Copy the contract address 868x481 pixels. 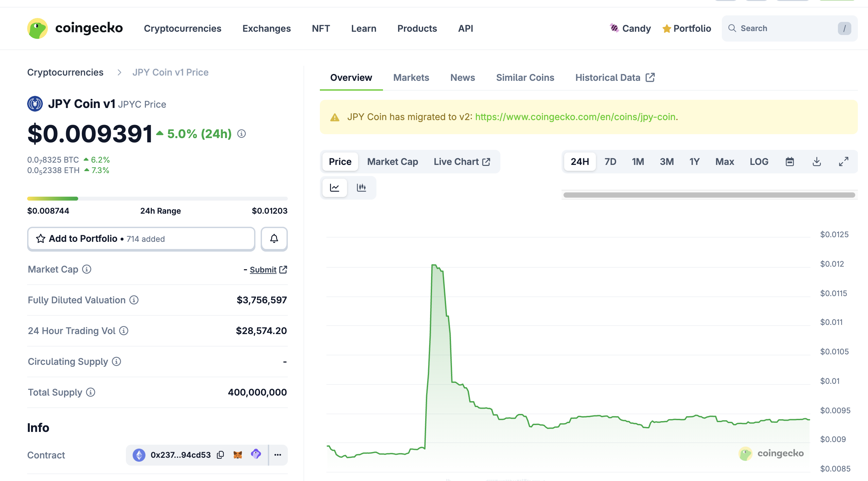pos(220,455)
